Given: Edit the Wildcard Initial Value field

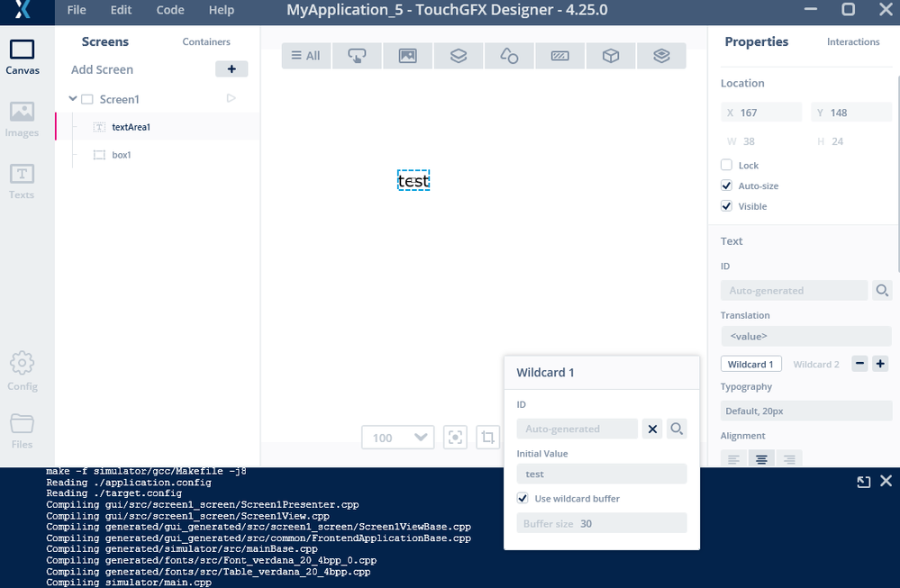Looking at the screenshot, I should coord(602,474).
